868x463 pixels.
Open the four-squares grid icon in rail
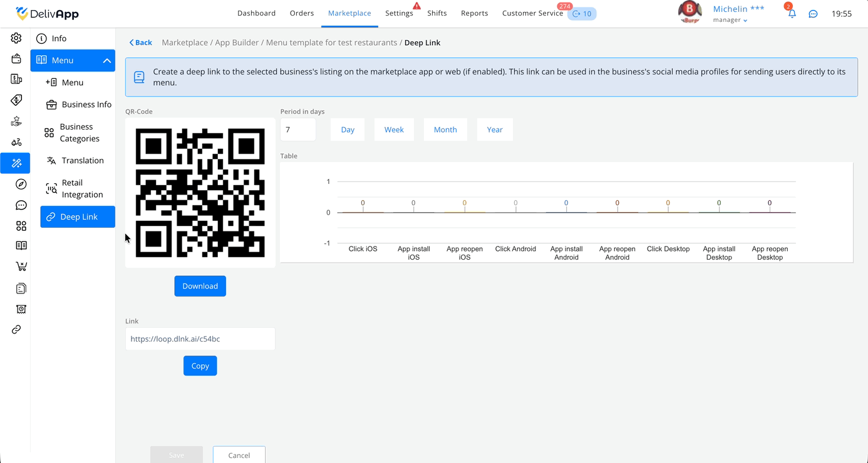click(21, 226)
